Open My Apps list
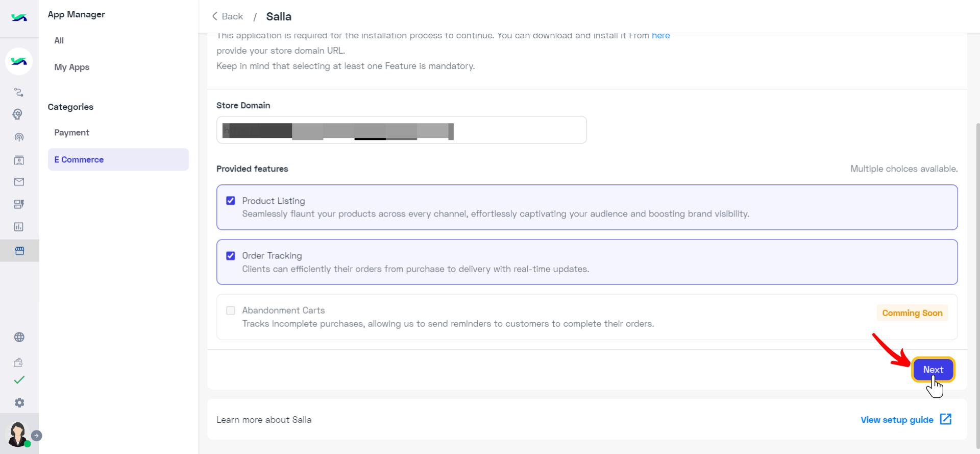Image resolution: width=980 pixels, height=454 pixels. click(72, 67)
